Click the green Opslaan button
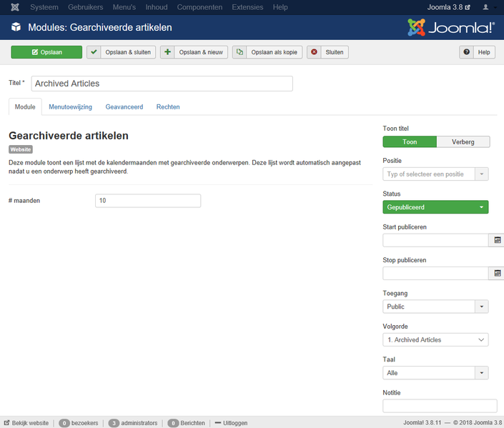504x428 pixels. [46, 52]
